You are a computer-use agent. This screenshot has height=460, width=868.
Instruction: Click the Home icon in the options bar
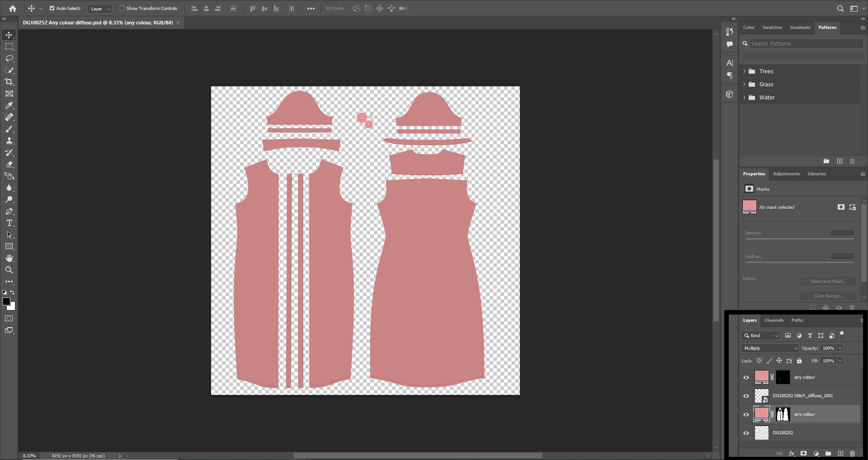(13, 8)
